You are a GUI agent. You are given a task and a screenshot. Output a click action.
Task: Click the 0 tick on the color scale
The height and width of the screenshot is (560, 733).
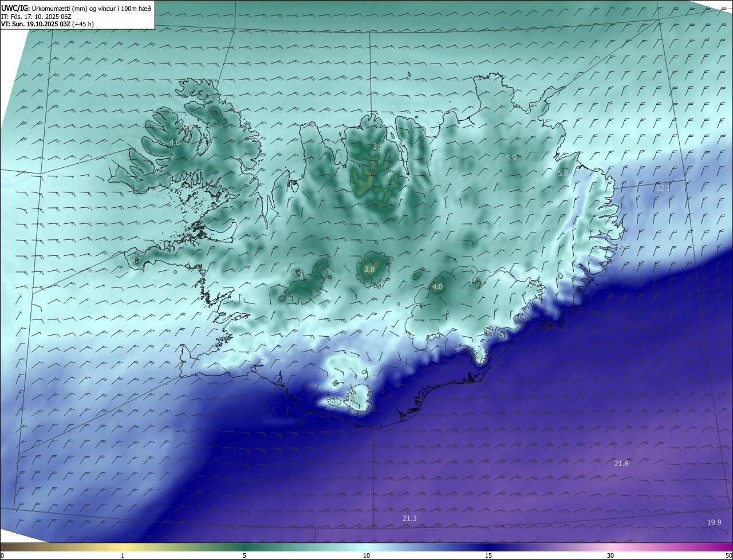pyautogui.click(x=2, y=555)
